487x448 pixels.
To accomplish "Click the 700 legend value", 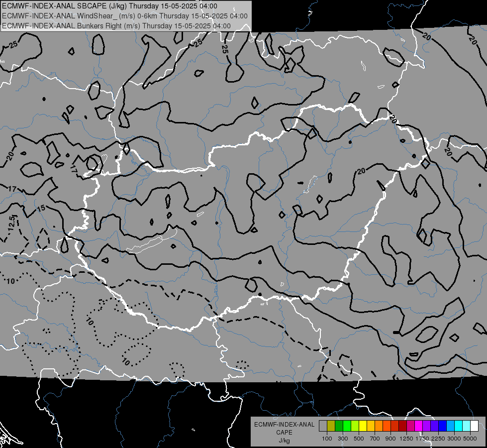I will (375, 439).
